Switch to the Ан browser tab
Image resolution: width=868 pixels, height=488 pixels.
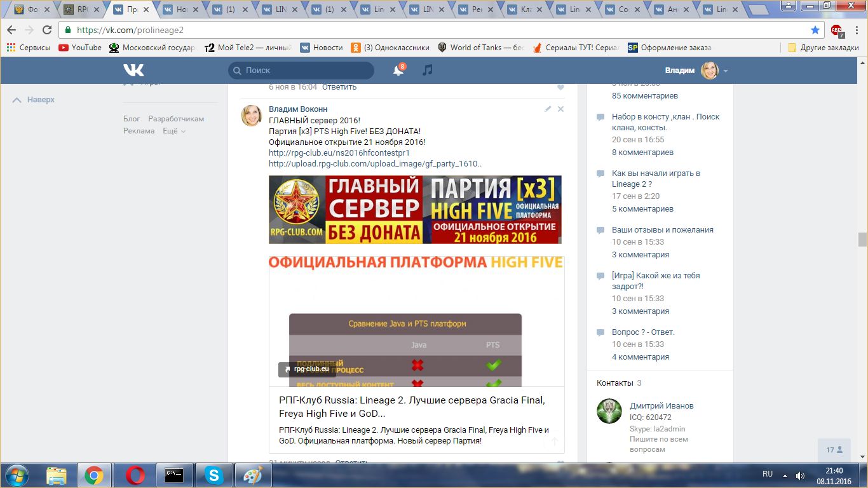673,10
